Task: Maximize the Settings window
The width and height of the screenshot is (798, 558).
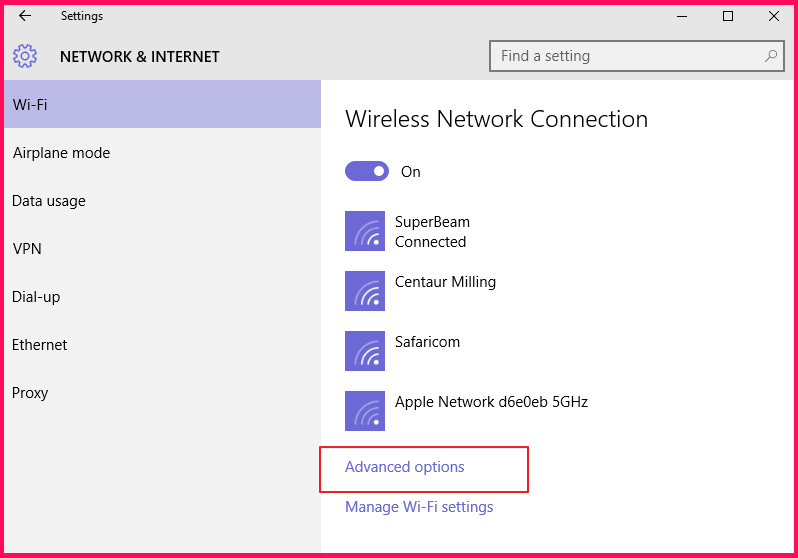Action: 728,16
